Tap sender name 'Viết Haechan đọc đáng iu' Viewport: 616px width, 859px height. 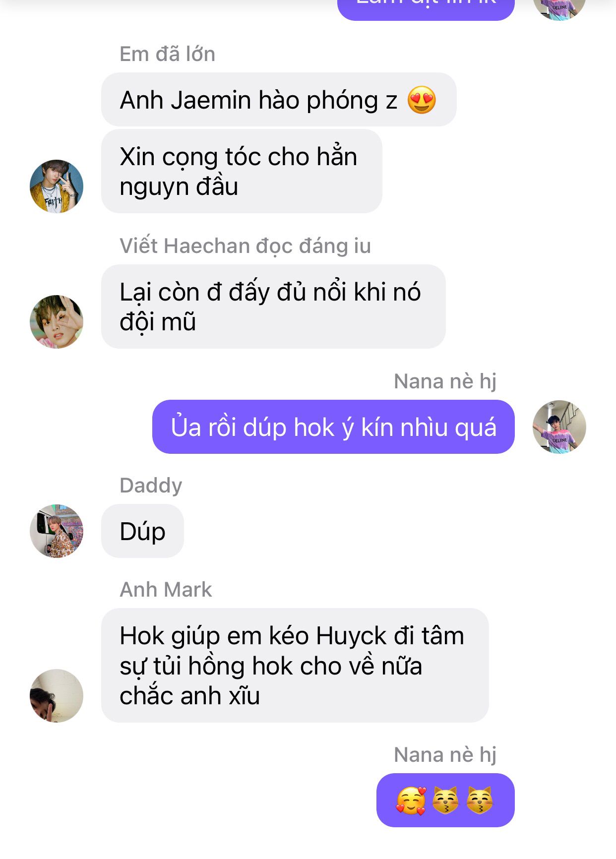point(245,246)
